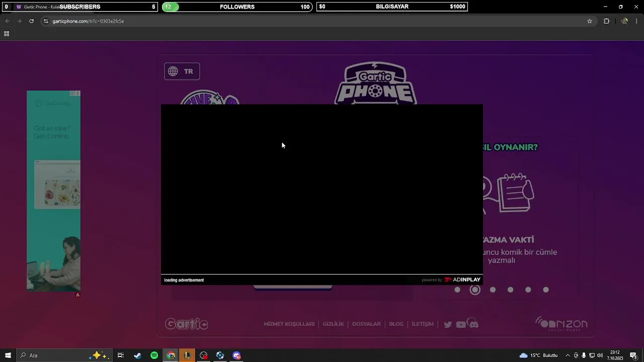The height and width of the screenshot is (362, 644).
Task: Switch to Chrome on the taskbar
Action: [x=171, y=355]
